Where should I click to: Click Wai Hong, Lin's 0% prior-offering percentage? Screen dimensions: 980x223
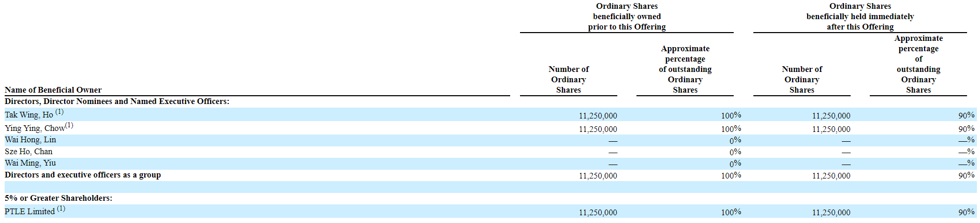(x=735, y=140)
